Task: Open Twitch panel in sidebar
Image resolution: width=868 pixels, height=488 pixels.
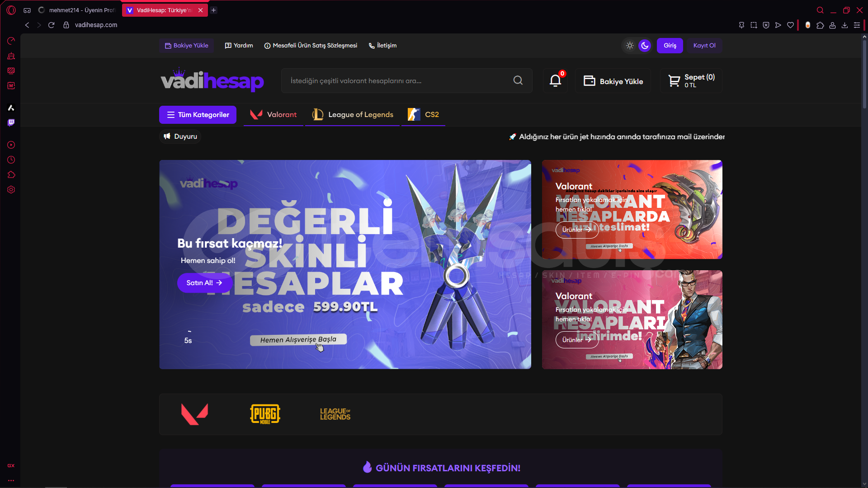Action: [x=11, y=122]
